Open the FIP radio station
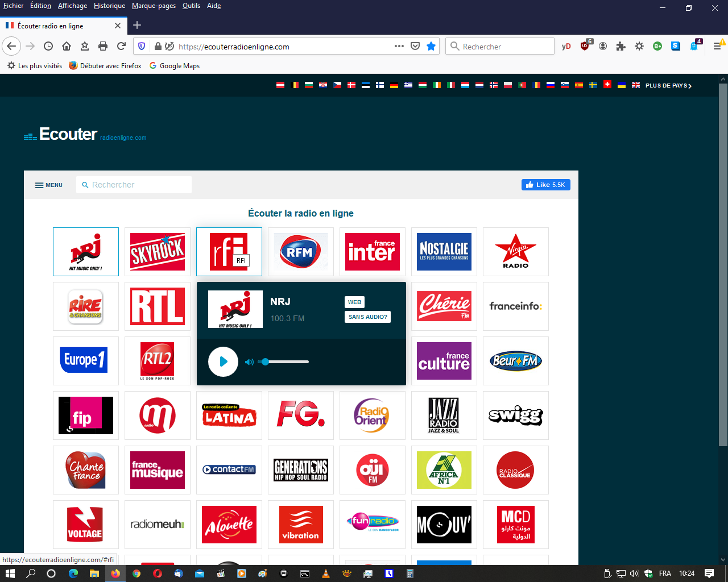Image resolution: width=728 pixels, height=582 pixels. coord(86,415)
